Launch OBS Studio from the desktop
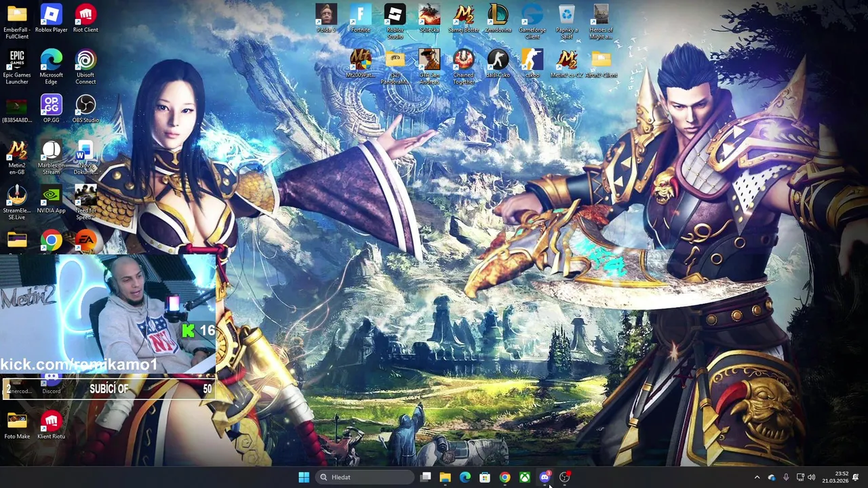The height and width of the screenshot is (488, 868). coord(85,109)
